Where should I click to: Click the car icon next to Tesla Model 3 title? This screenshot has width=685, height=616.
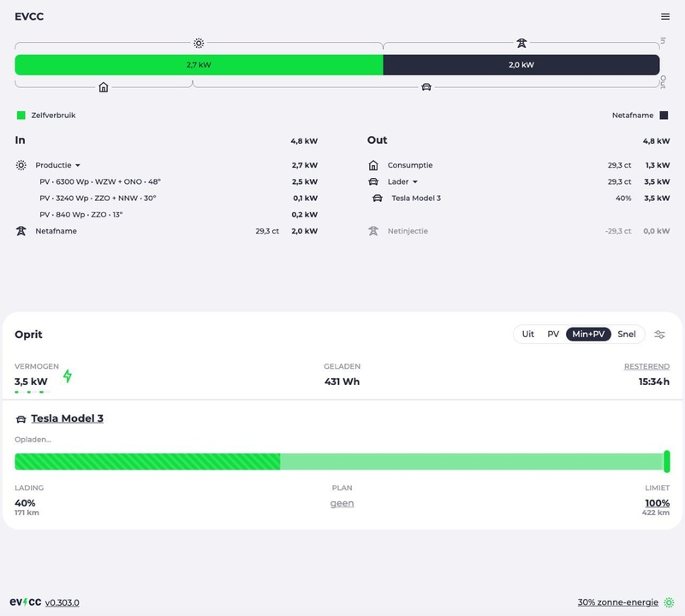[x=21, y=419]
